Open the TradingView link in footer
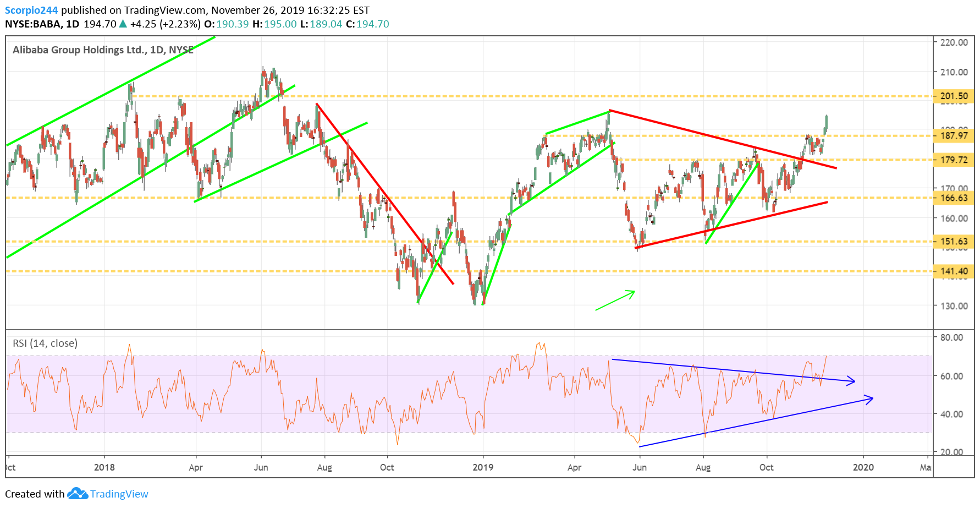The image size is (980, 508). (x=119, y=494)
